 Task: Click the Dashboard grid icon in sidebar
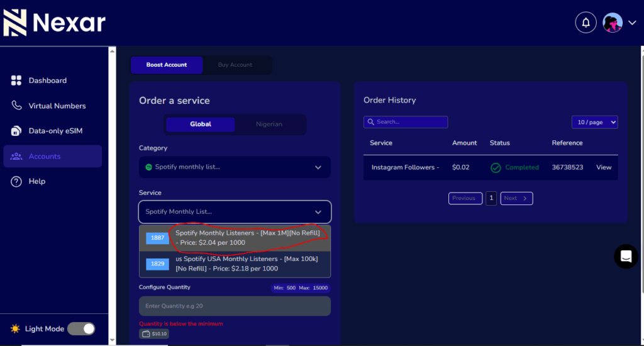pyautogui.click(x=16, y=81)
